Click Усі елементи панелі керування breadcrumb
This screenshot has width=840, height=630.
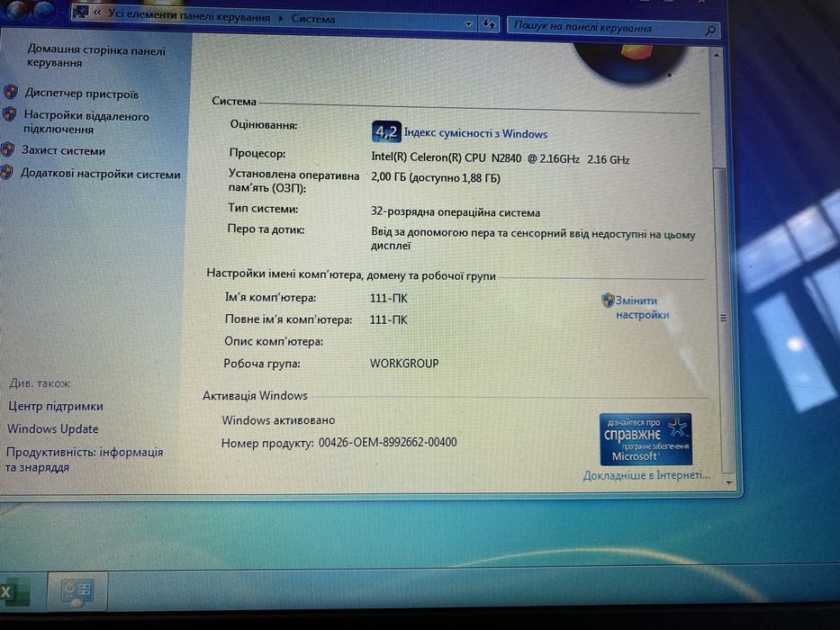click(189, 15)
